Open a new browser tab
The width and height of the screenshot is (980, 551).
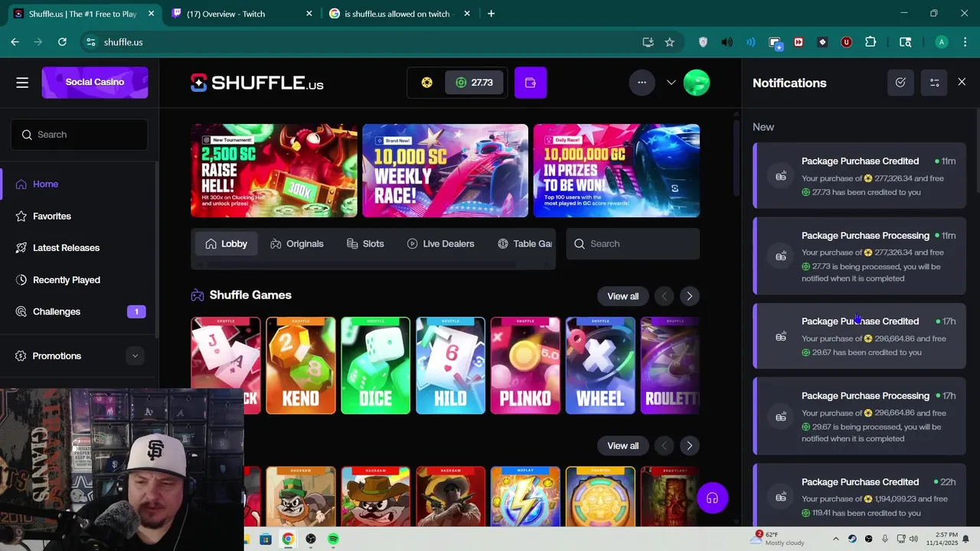tap(491, 14)
